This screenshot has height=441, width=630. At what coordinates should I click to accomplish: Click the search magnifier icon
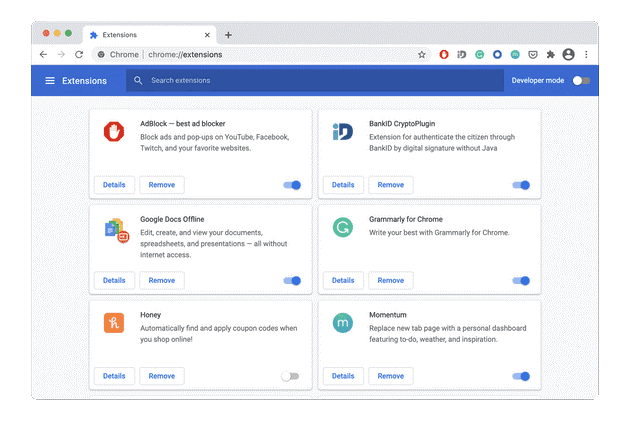click(x=138, y=80)
